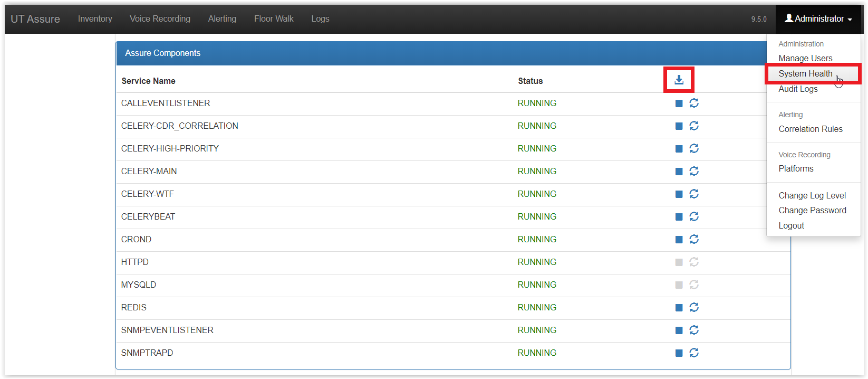
Task: Select the CELERY-CDR_CORRELATION service name
Action: coord(179,126)
